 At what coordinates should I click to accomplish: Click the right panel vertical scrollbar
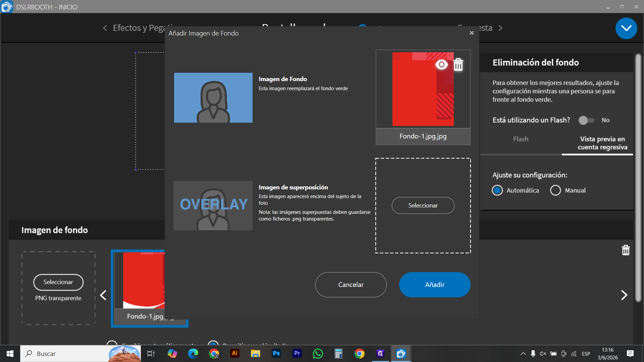coord(638,178)
